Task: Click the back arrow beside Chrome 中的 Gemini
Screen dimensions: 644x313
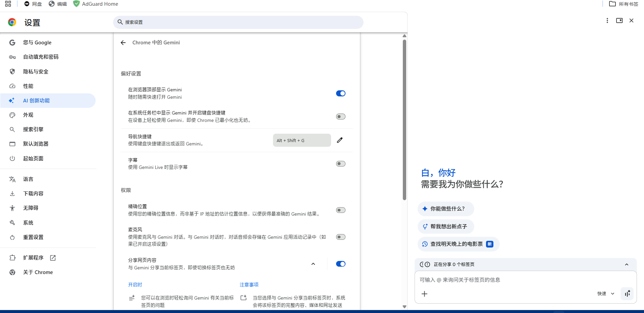Action: point(123,43)
